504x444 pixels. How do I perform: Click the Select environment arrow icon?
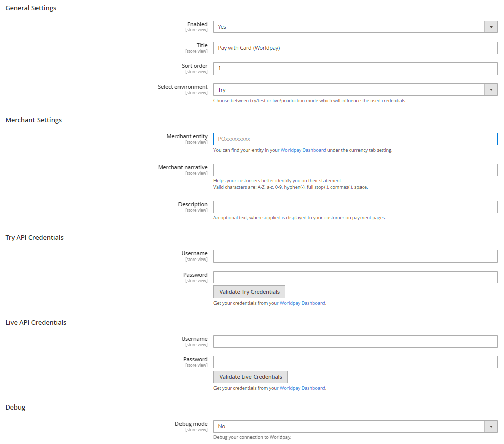tap(491, 90)
